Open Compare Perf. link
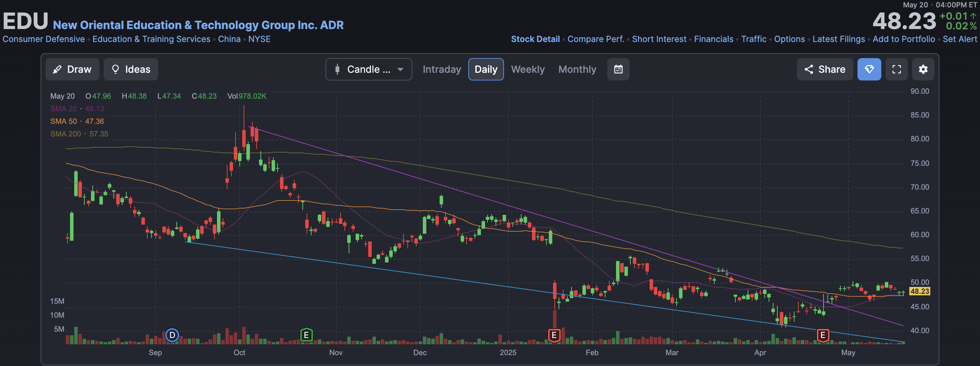 coord(596,39)
